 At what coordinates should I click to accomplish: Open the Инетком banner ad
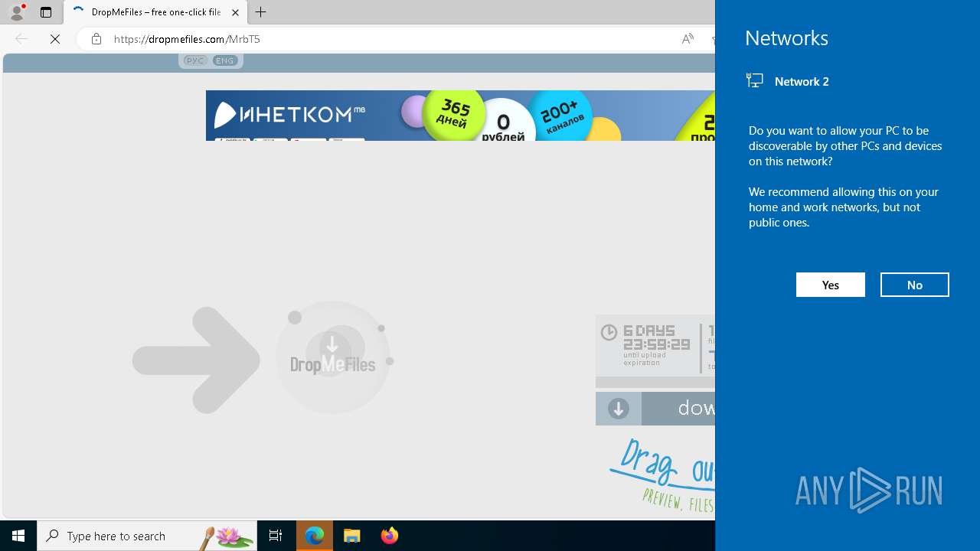pyautogui.click(x=460, y=116)
